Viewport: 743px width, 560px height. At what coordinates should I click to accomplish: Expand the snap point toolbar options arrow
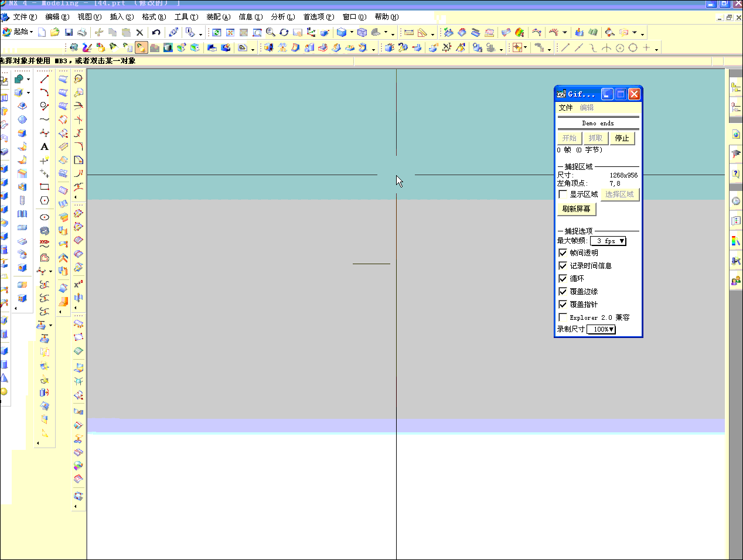point(656,49)
